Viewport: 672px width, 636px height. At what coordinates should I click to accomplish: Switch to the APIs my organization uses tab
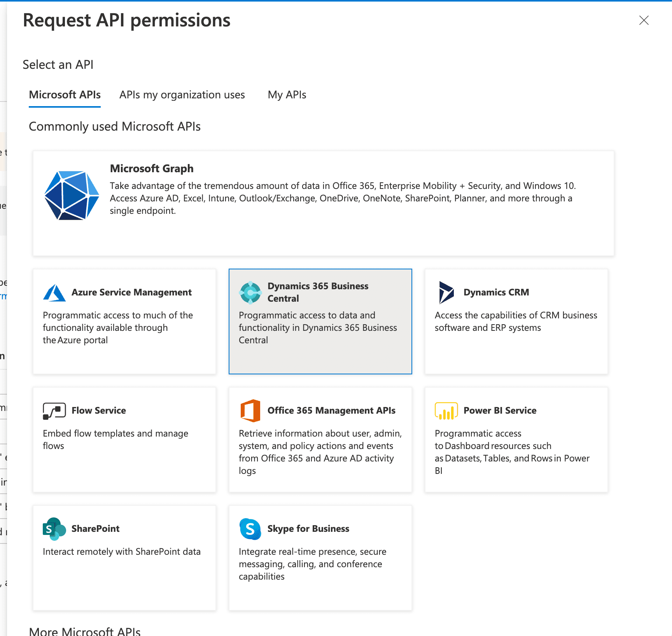tap(182, 94)
